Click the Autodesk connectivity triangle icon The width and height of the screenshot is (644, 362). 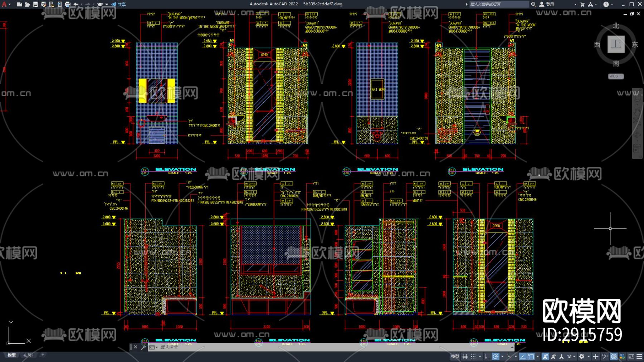(x=590, y=4)
